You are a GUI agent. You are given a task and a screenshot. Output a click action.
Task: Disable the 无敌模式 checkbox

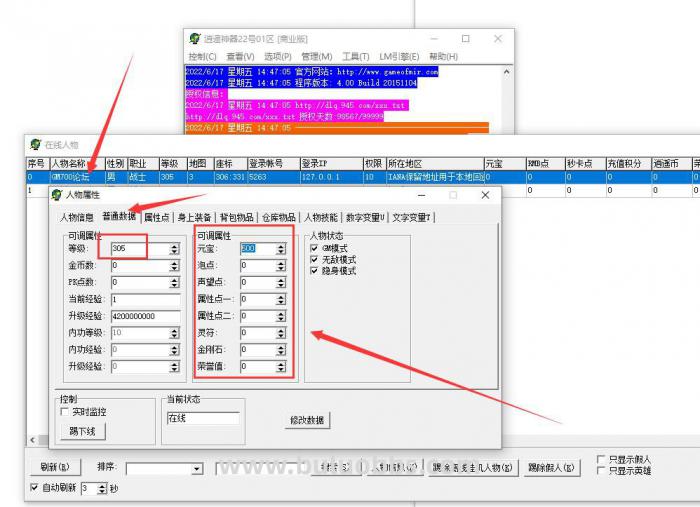pyautogui.click(x=314, y=259)
